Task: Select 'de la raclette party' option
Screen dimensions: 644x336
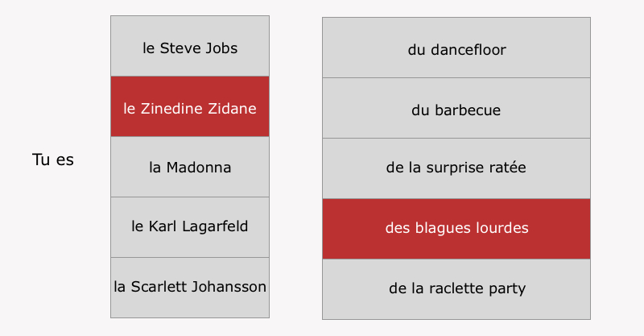Action: (x=456, y=289)
